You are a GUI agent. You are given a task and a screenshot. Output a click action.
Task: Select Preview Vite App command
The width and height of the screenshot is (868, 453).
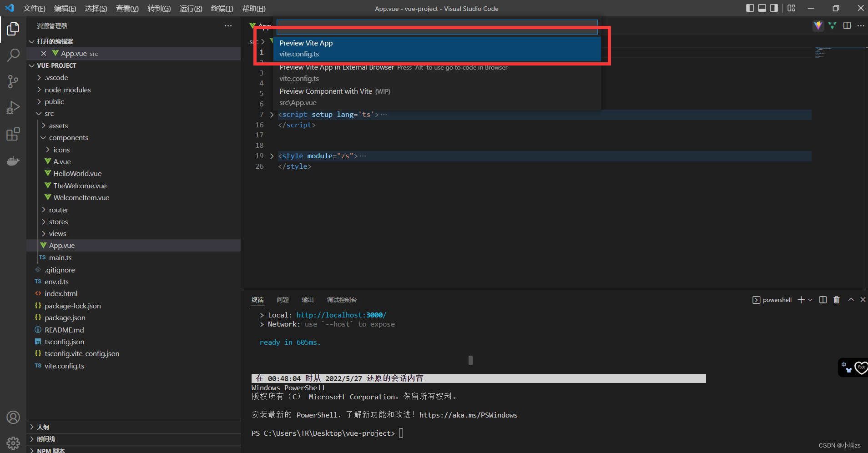click(x=437, y=48)
